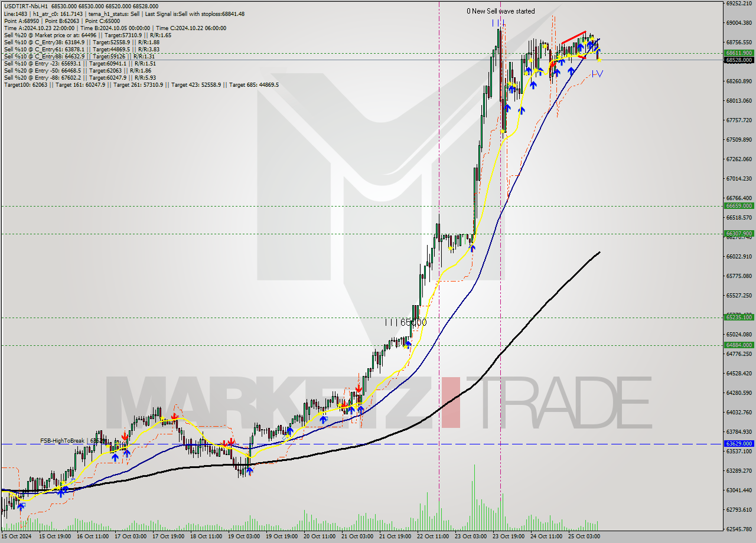Click the 68013.270 price axis label
This screenshot has width=756, height=543.
point(739,100)
